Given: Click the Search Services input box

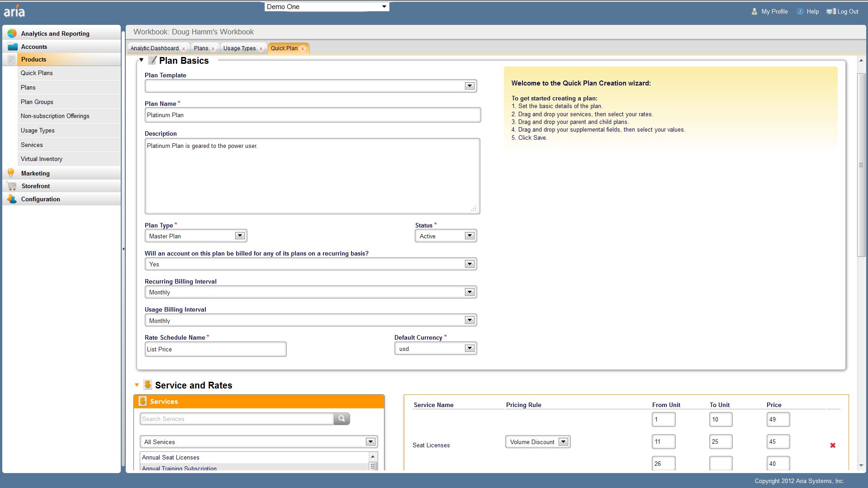Looking at the screenshot, I should click(x=237, y=419).
